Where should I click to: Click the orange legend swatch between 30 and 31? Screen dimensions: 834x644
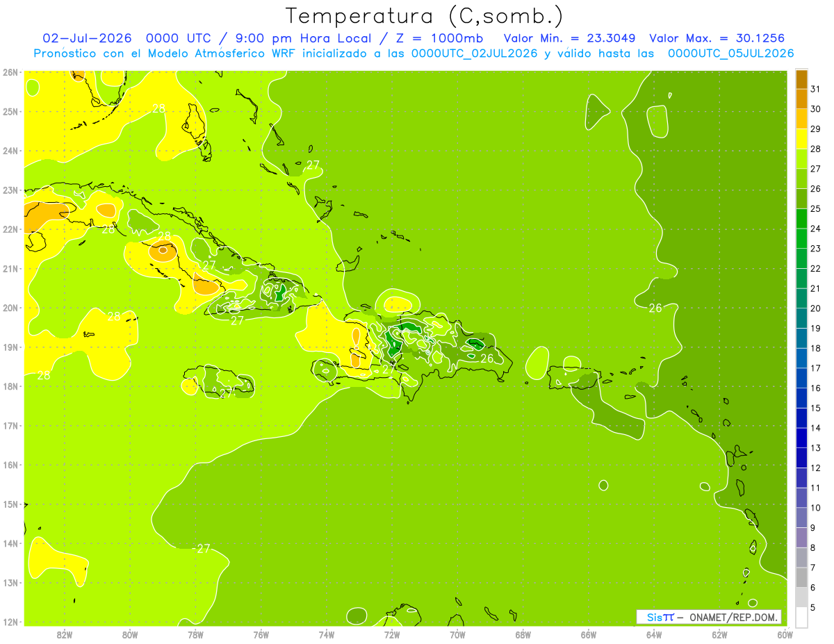801,99
